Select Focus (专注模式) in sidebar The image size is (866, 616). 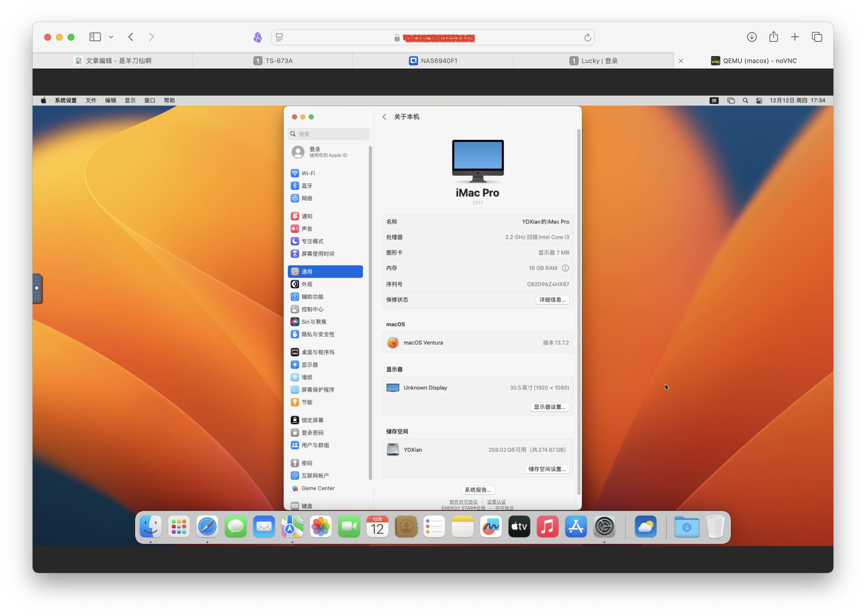point(325,241)
